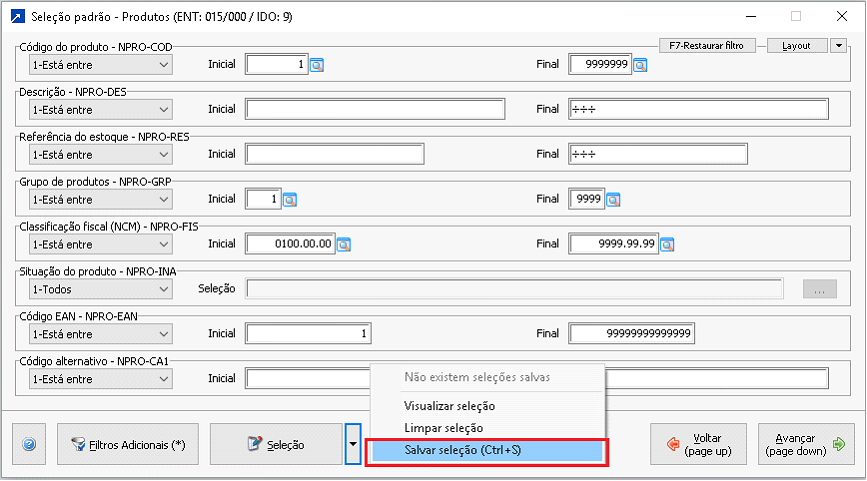Open lookup for Classificação fiscal Inicial
This screenshot has height=481, width=867.
coord(344,244)
